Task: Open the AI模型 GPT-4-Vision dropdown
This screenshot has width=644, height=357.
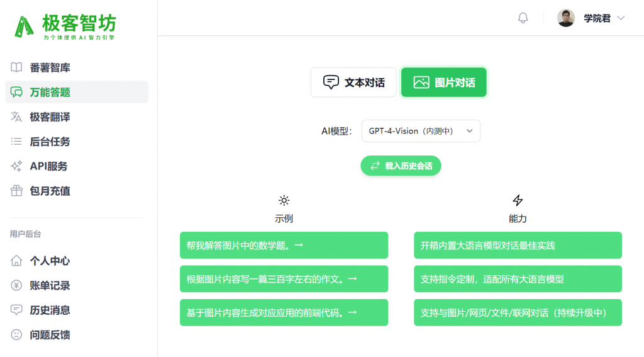Action: (421, 131)
